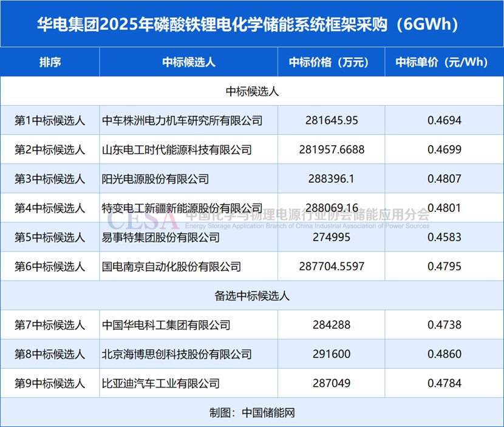Click company name 中车株洲电力机车研究所有限公司
Screen dimensions: 504x427
(x=182, y=120)
